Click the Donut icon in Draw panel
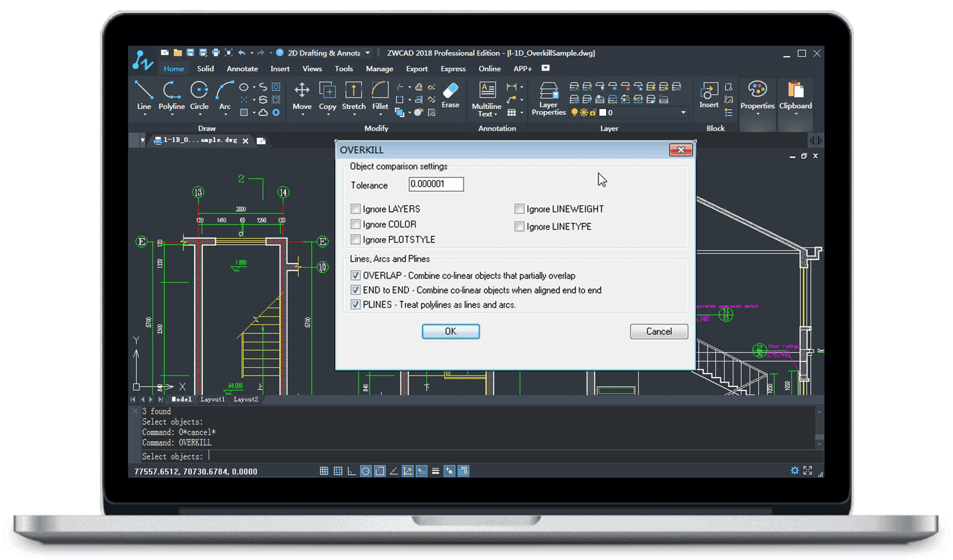The width and height of the screenshot is (953, 560). click(x=276, y=112)
